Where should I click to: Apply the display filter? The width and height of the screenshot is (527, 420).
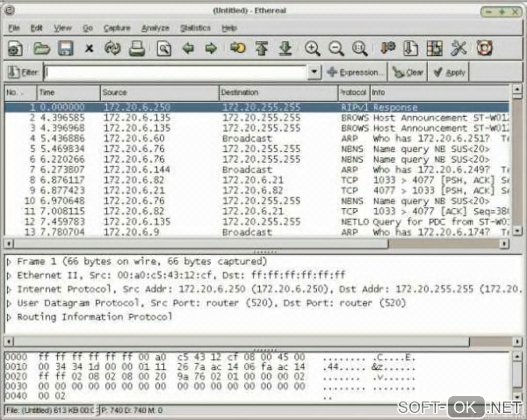pyautogui.click(x=448, y=72)
